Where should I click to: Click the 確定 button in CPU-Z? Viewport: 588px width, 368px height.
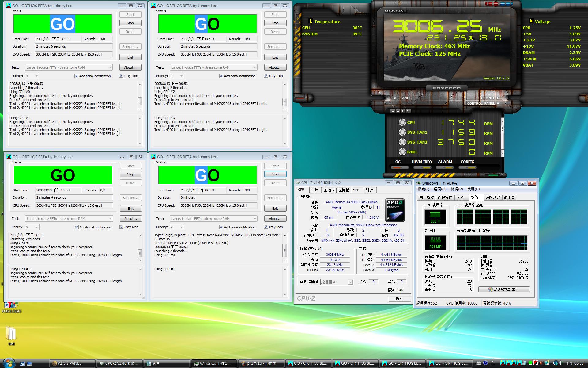pyautogui.click(x=399, y=298)
